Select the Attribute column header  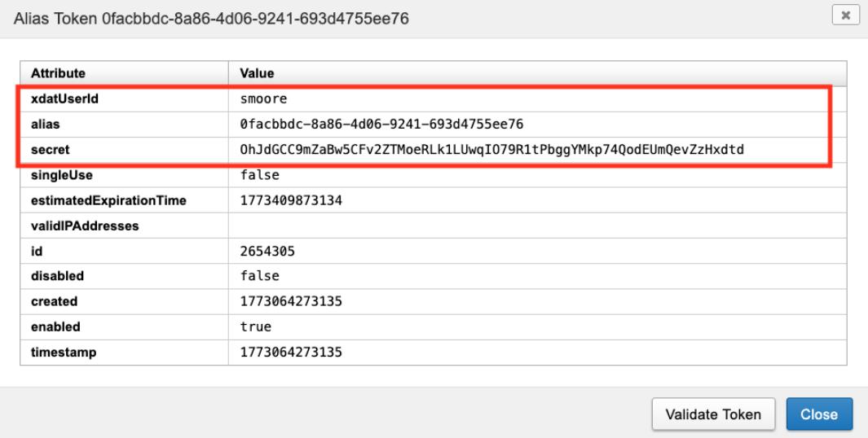click(58, 73)
